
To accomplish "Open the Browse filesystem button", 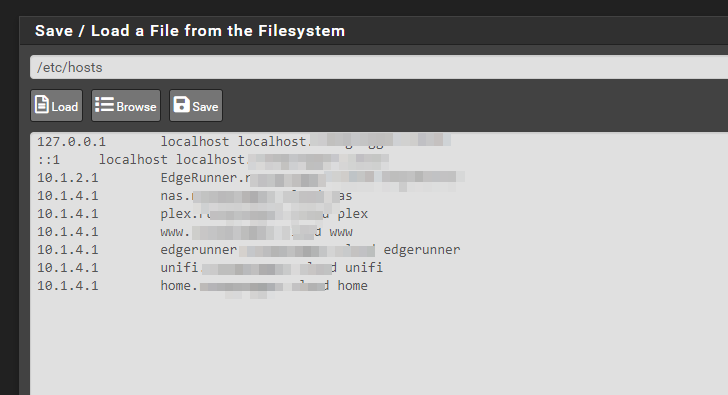I will [x=126, y=106].
